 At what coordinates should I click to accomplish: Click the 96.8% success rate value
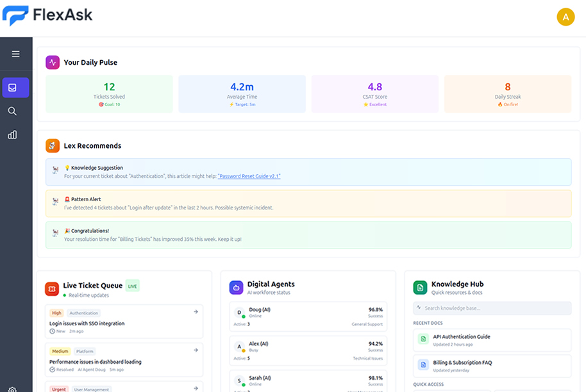click(x=376, y=309)
